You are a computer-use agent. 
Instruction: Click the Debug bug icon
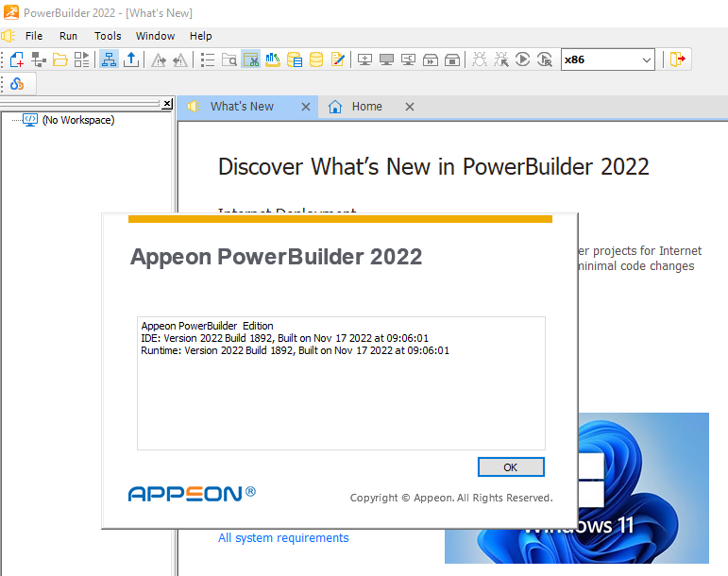479,59
